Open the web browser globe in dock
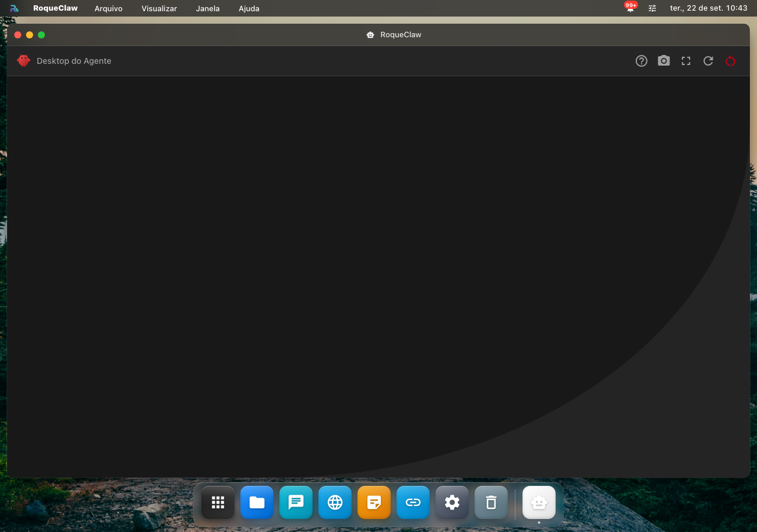757x532 pixels. (335, 502)
